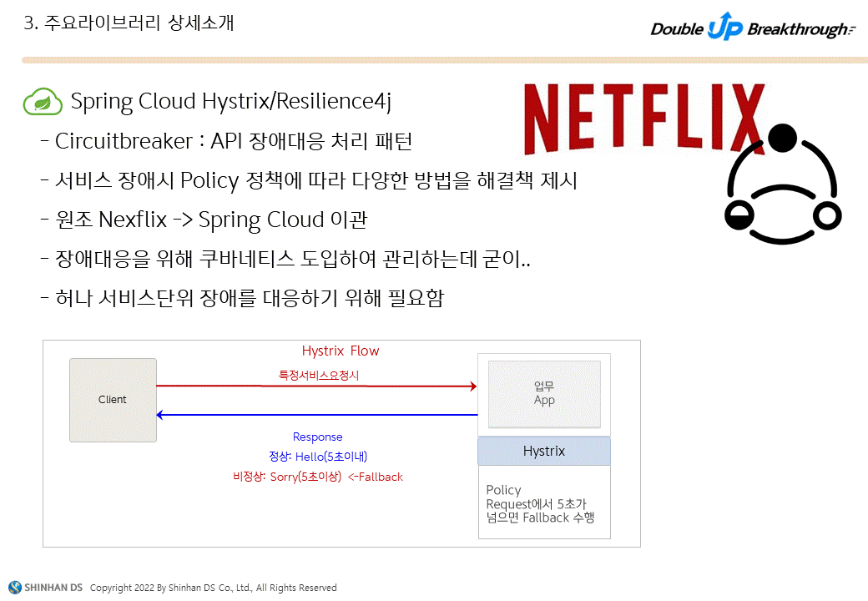This screenshot has width=868, height=601.
Task: Click the Shinhan DS globe logo
Action: (x=15, y=587)
